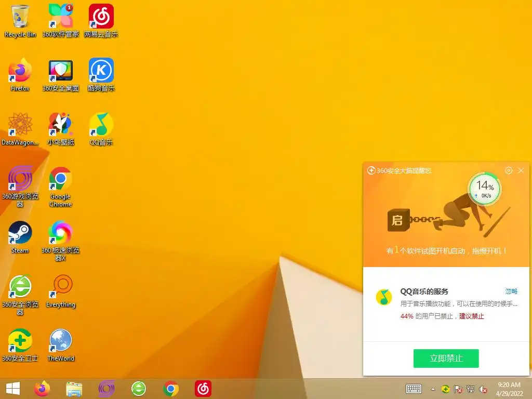Click the TheWorld browser desktop icon
Viewport: 532px width, 399px height.
(x=60, y=345)
